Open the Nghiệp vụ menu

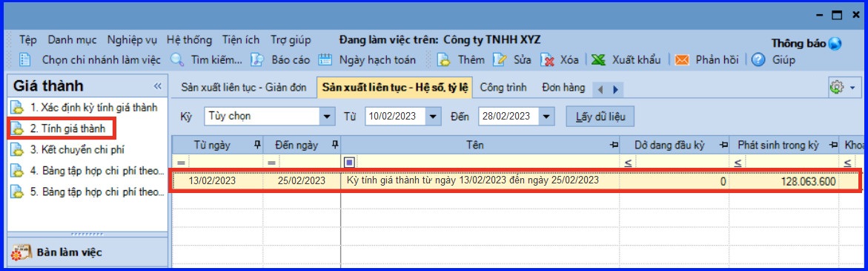[x=132, y=40]
